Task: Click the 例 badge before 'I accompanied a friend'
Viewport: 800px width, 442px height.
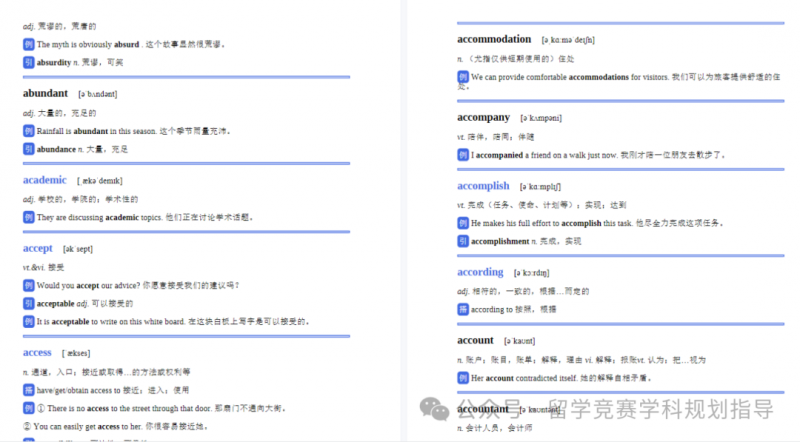Action: click(463, 155)
